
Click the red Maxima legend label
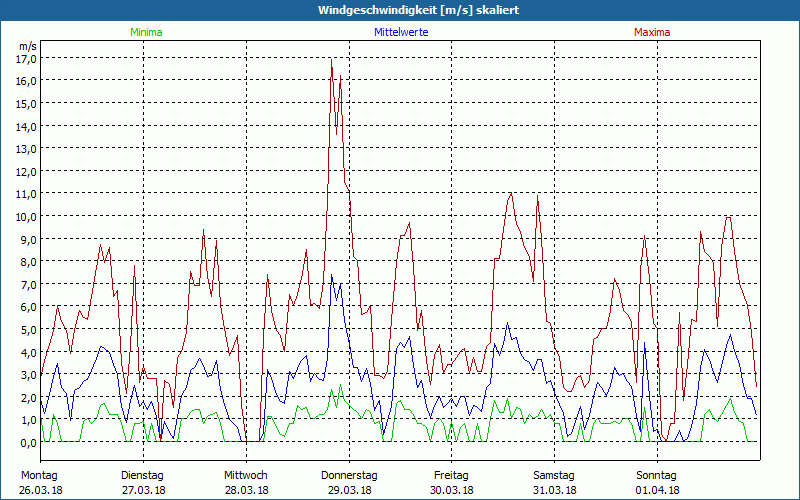click(x=652, y=32)
